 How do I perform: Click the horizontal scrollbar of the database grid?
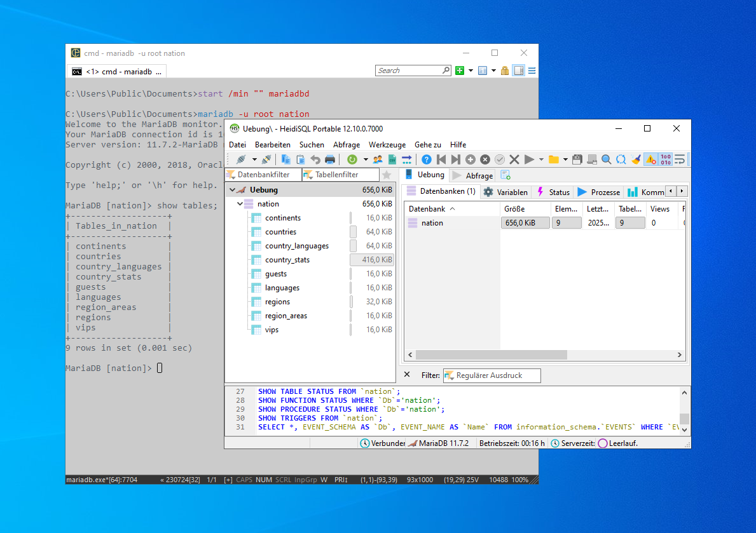[491, 354]
